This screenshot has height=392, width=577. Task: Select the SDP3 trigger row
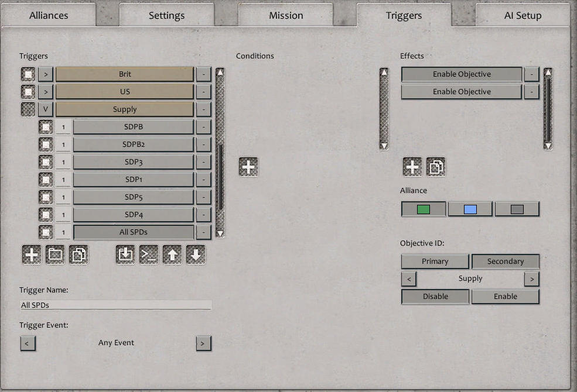133,162
